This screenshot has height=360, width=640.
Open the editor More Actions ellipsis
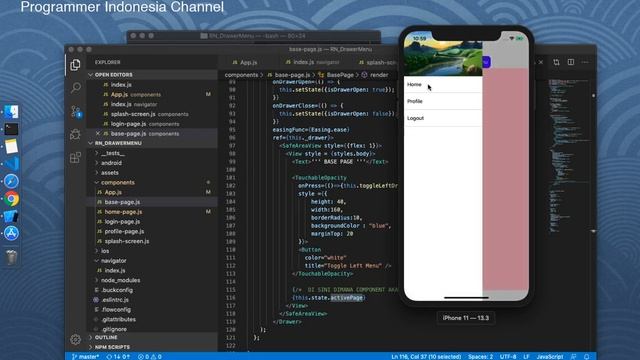(x=585, y=62)
